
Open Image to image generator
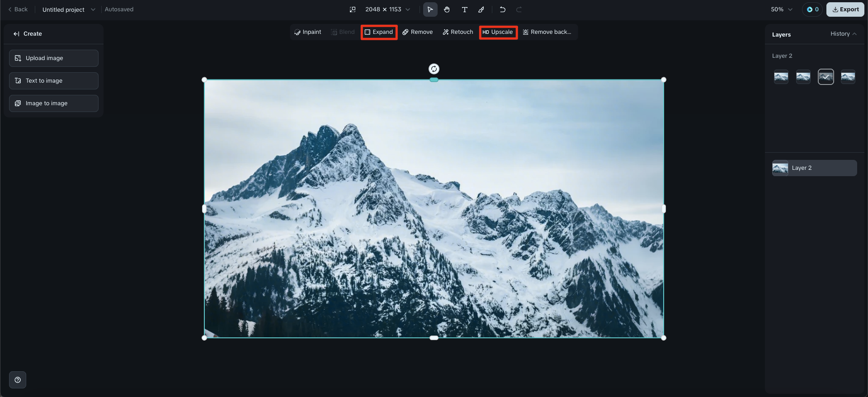[x=54, y=103]
